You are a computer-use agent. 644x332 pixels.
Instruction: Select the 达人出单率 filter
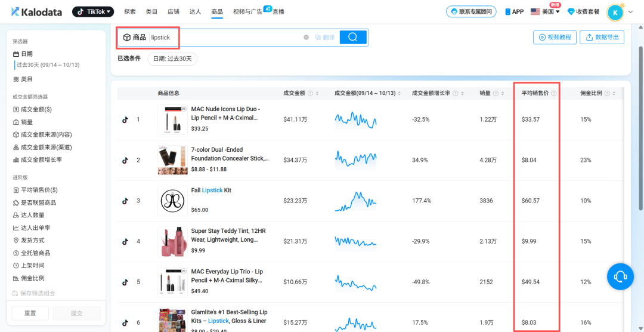(35, 228)
